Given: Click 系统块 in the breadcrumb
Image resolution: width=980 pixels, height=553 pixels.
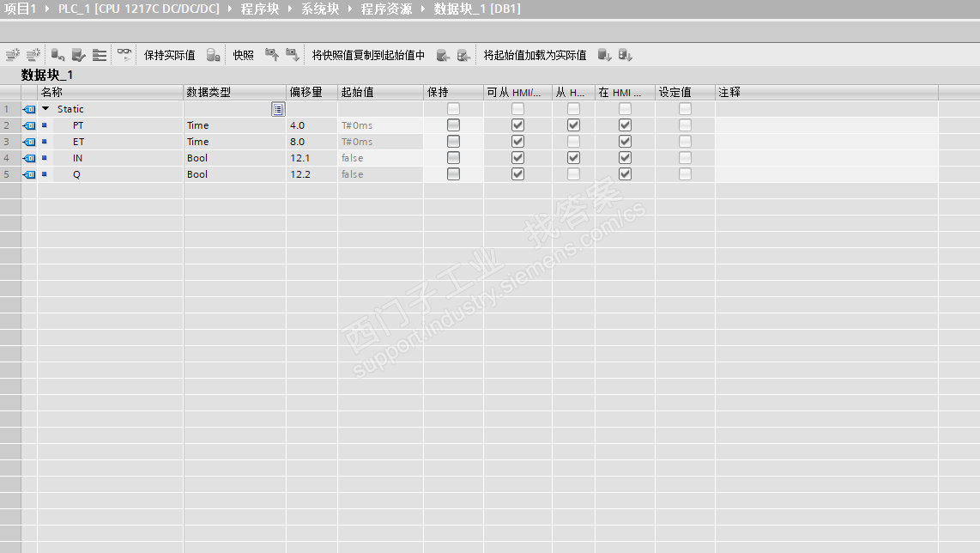Looking at the screenshot, I should [320, 9].
